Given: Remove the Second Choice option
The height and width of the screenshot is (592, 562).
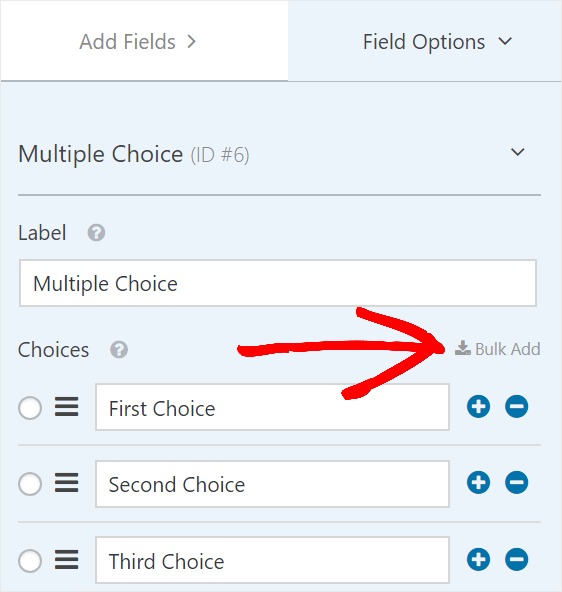Looking at the screenshot, I should [x=516, y=483].
